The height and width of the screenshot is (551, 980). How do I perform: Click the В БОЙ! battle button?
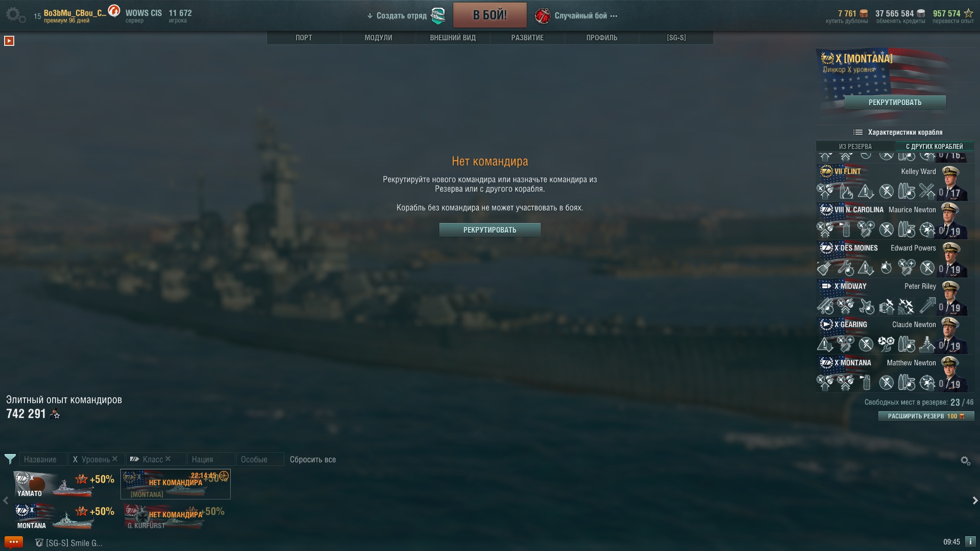pyautogui.click(x=490, y=15)
